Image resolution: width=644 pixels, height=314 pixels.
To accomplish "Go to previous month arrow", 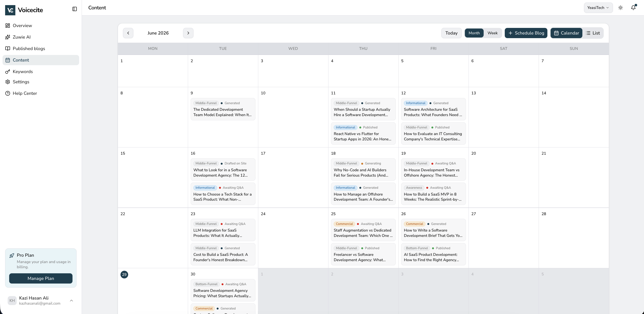I will coord(128,33).
